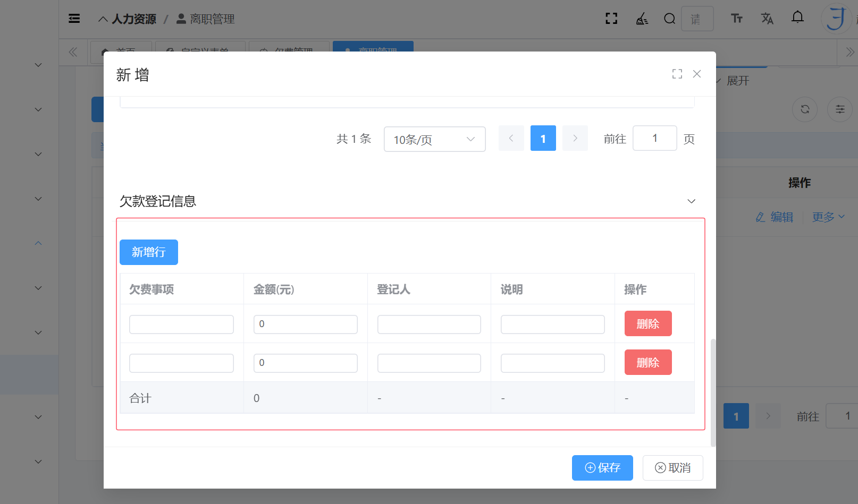Maximize the 新增 dialog
858x504 pixels.
pos(677,74)
